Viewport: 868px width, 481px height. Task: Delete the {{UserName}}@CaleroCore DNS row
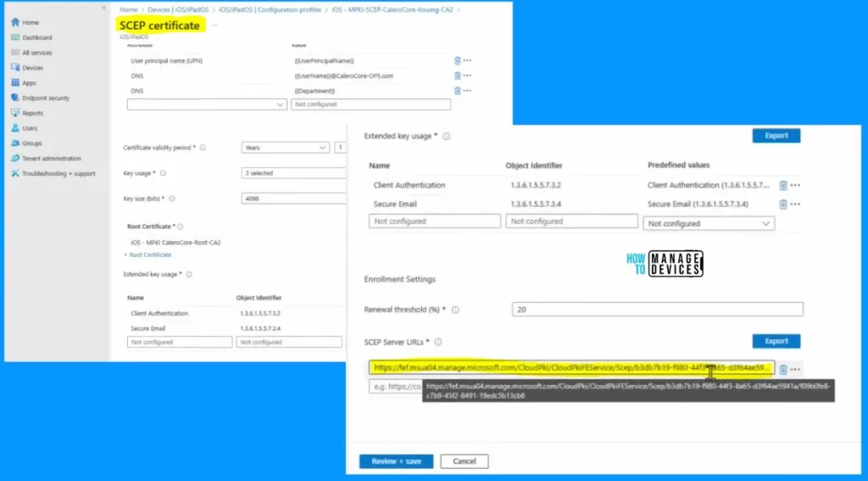457,76
